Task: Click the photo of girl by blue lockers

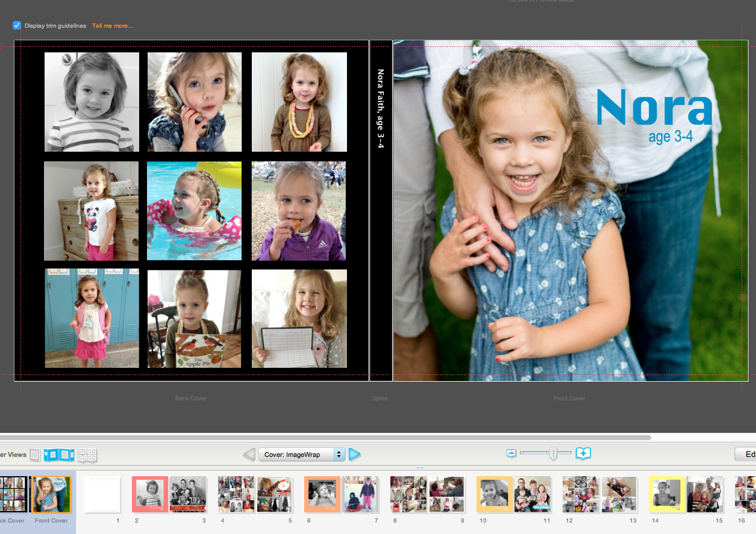Action: point(92,318)
